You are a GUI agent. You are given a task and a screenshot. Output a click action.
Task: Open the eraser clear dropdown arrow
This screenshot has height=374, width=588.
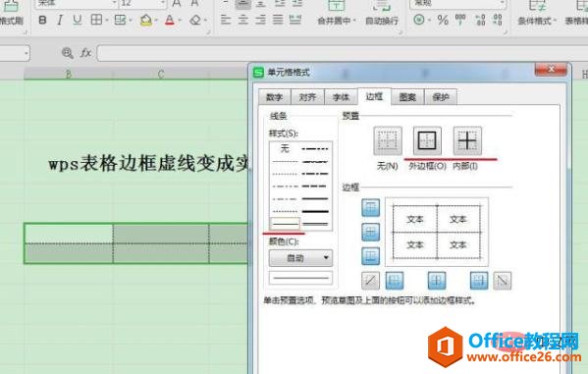(x=205, y=21)
